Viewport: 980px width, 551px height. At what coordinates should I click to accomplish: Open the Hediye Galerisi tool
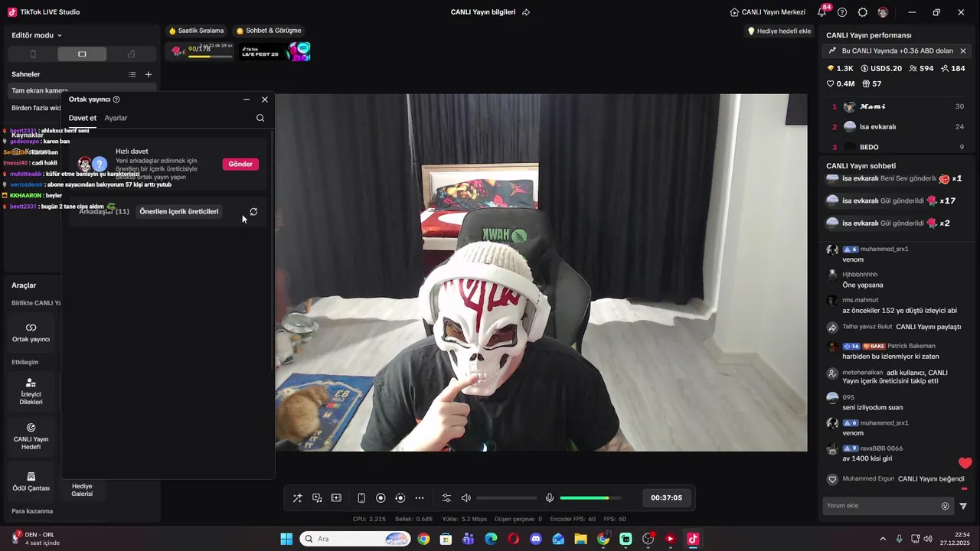[82, 490]
